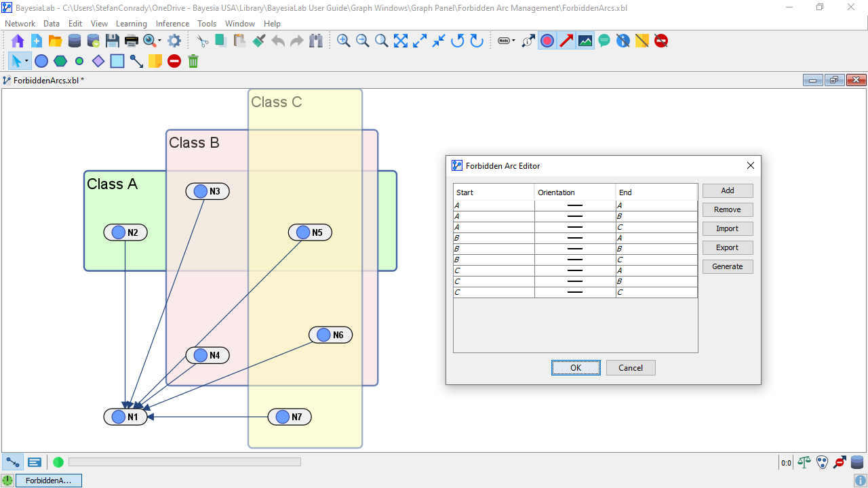Open the Learning menu
This screenshot has width=868, height=488.
(x=132, y=24)
